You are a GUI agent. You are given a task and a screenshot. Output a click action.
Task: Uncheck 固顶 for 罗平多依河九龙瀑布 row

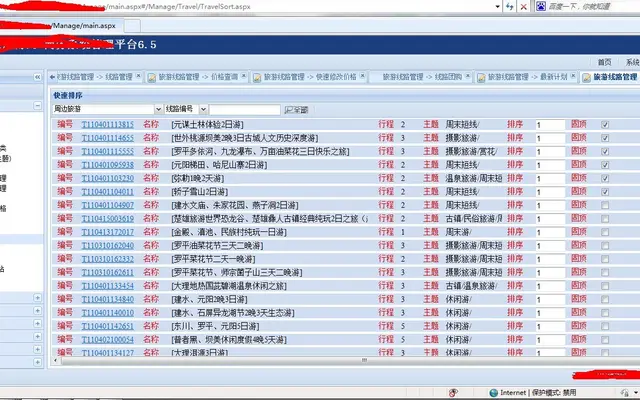point(605,152)
